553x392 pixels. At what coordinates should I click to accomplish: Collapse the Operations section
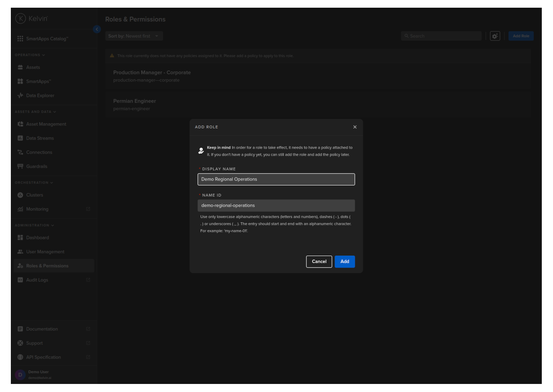(30, 55)
